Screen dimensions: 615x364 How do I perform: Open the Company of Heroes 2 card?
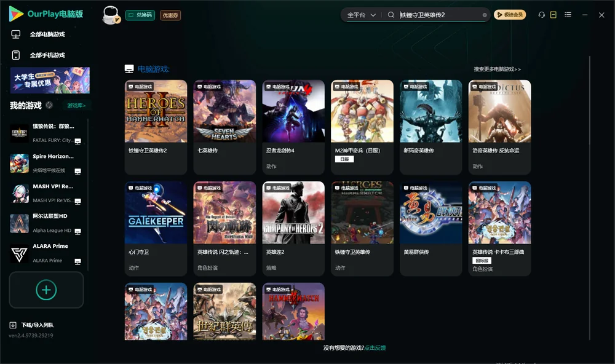point(293,229)
